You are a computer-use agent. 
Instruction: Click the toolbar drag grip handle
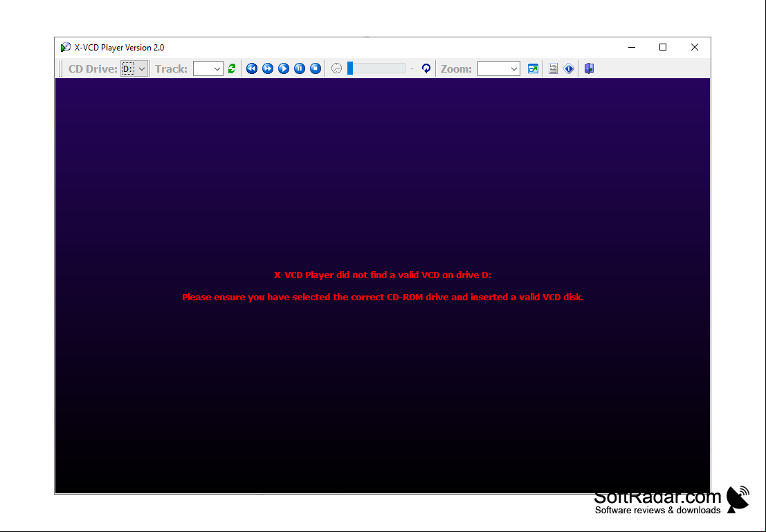click(61, 69)
